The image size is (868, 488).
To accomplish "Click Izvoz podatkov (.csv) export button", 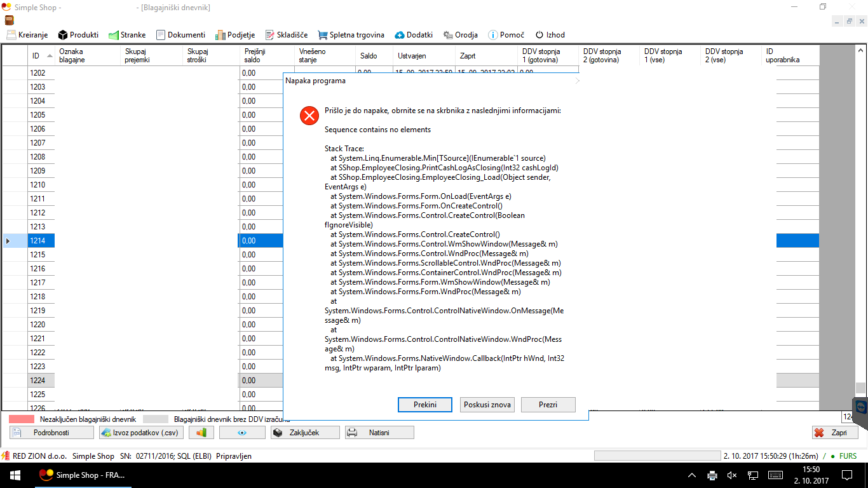I will point(140,433).
